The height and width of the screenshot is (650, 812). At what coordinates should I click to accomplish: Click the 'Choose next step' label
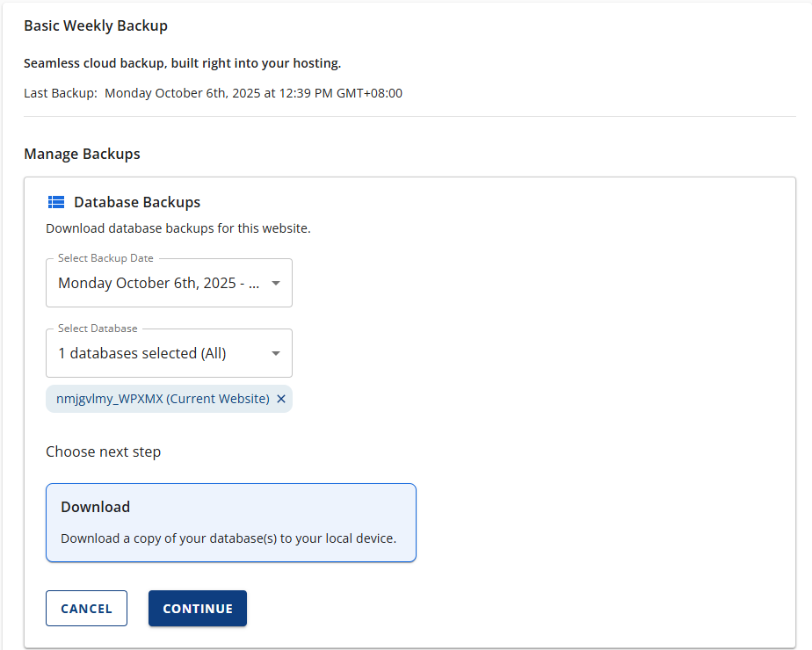pyautogui.click(x=104, y=452)
